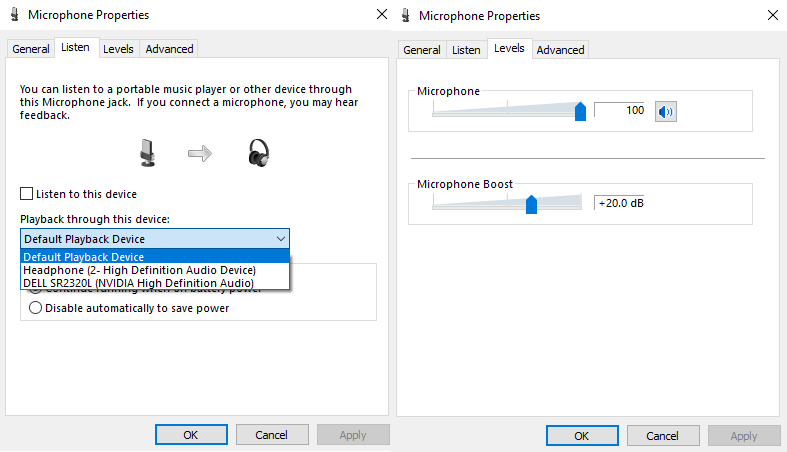Click the microphone icon beside the arrow
Image resolution: width=787 pixels, height=452 pixels.
[x=148, y=153]
